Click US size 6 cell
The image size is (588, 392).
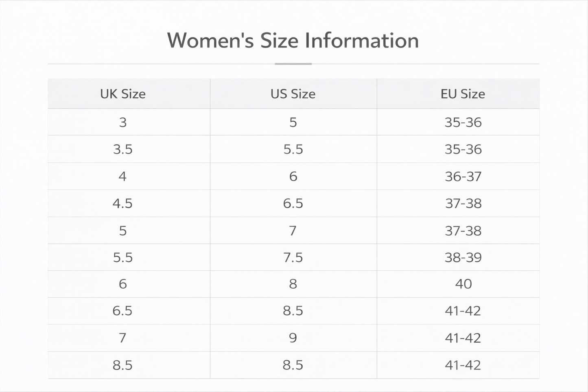[x=293, y=176]
